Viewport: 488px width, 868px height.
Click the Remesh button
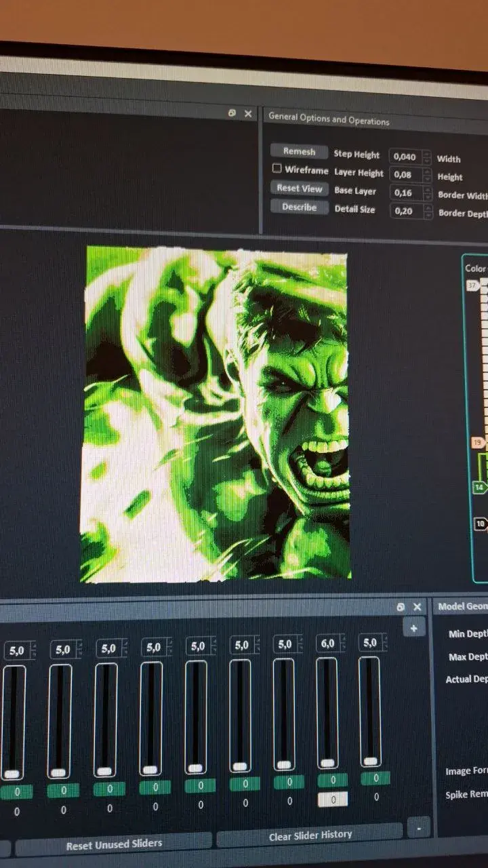[299, 152]
